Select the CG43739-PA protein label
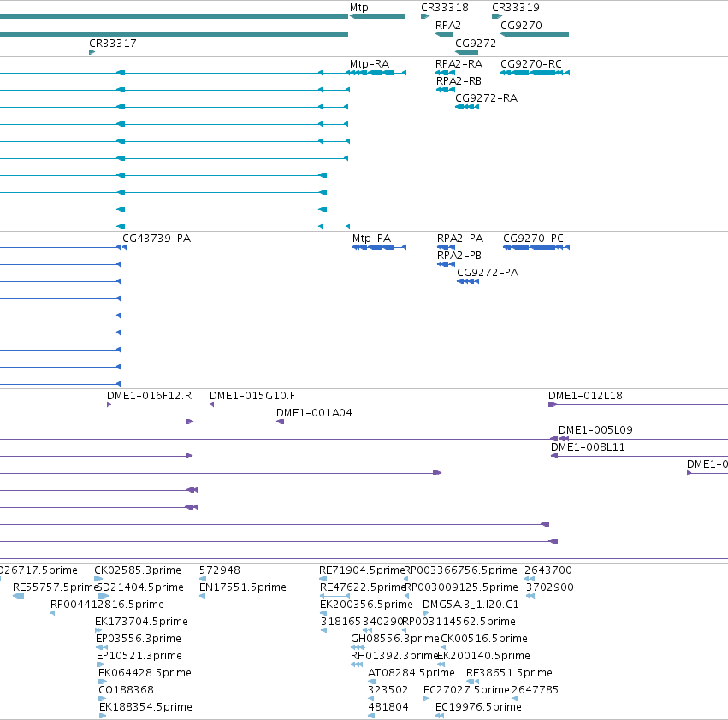The height and width of the screenshot is (720, 728). tap(157, 238)
